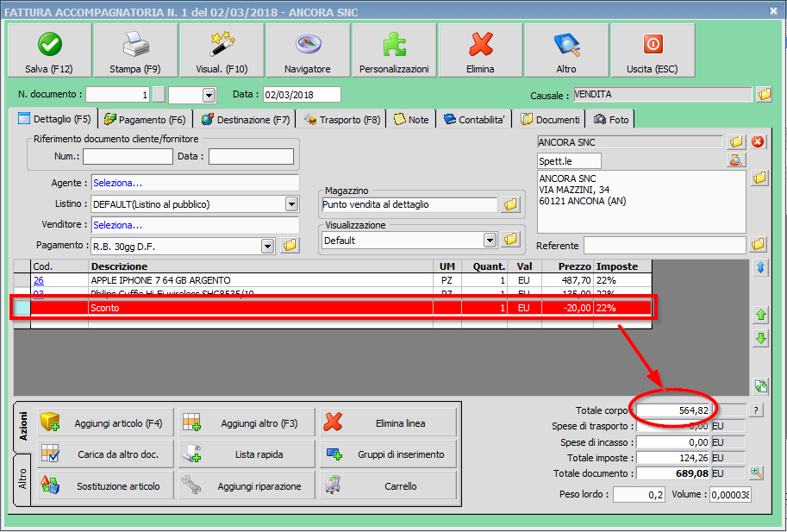Click the Elimina red X toolbar button
787x532 pixels.
[x=480, y=51]
